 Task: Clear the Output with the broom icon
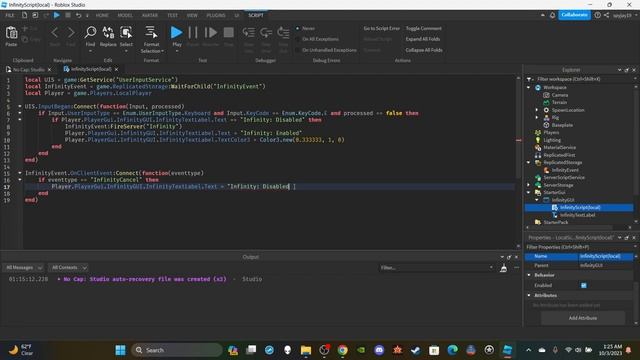[x=504, y=268]
